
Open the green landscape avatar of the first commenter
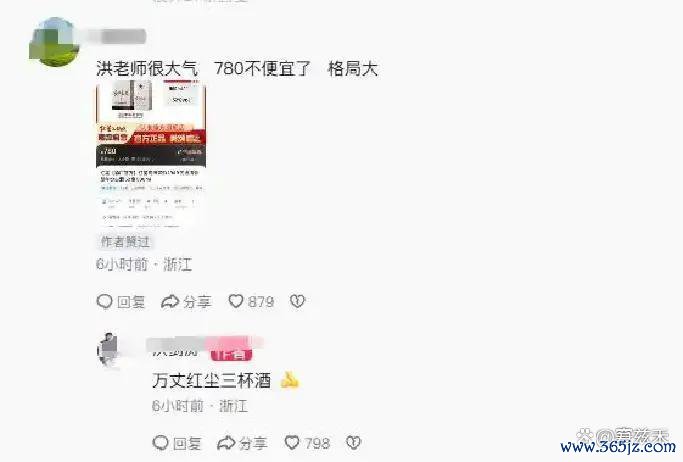click(55, 42)
